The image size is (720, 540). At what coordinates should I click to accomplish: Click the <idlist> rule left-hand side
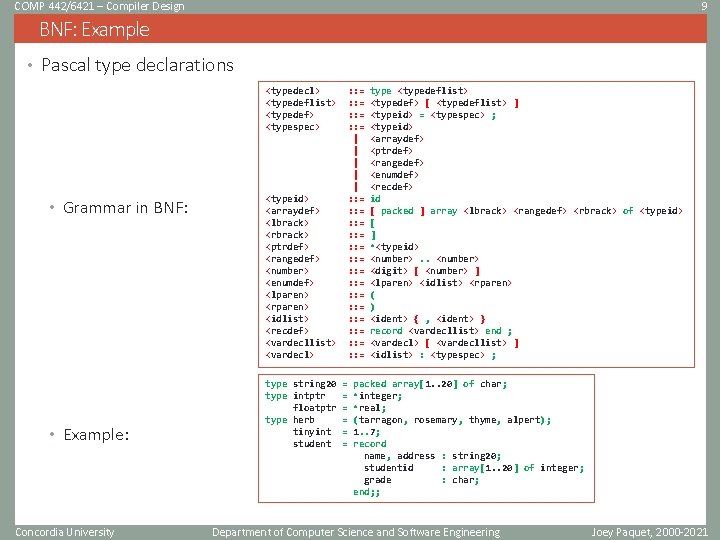pyautogui.click(x=287, y=319)
